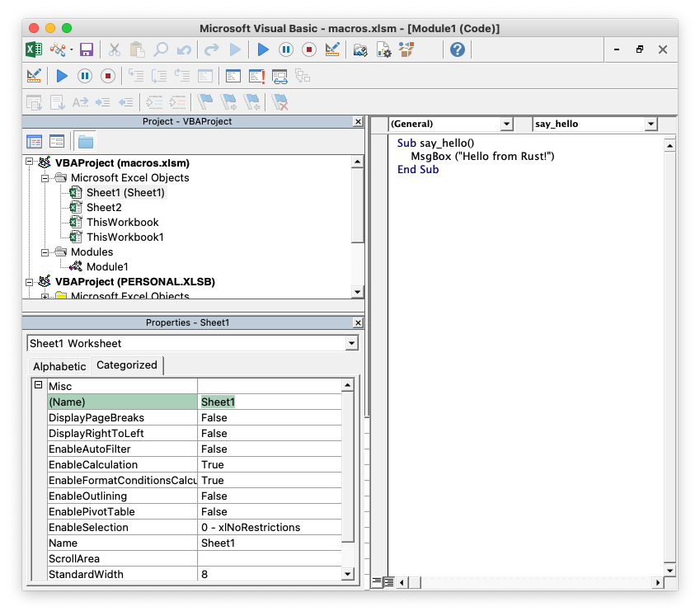Image resolution: width=700 pixels, height=616 pixels.
Task: Open Visual Basic Help question mark icon
Action: pyautogui.click(x=458, y=49)
